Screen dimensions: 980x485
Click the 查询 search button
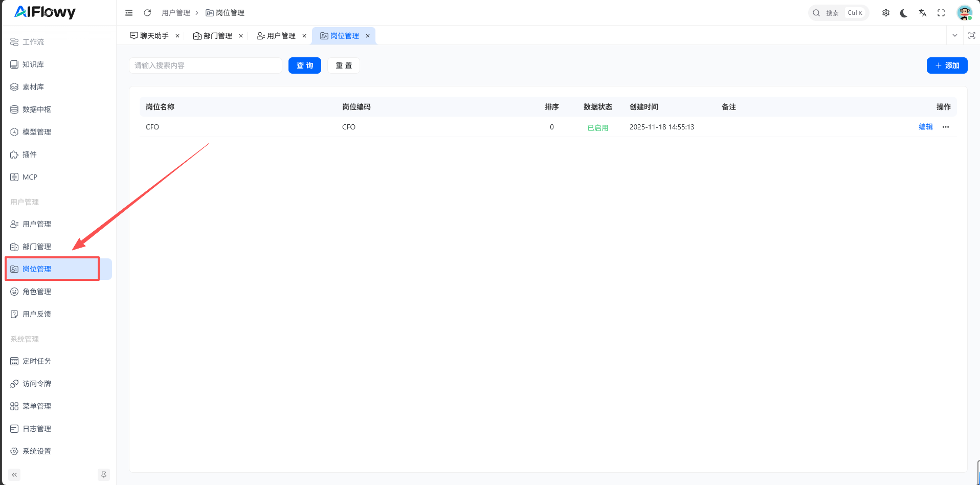pyautogui.click(x=305, y=65)
